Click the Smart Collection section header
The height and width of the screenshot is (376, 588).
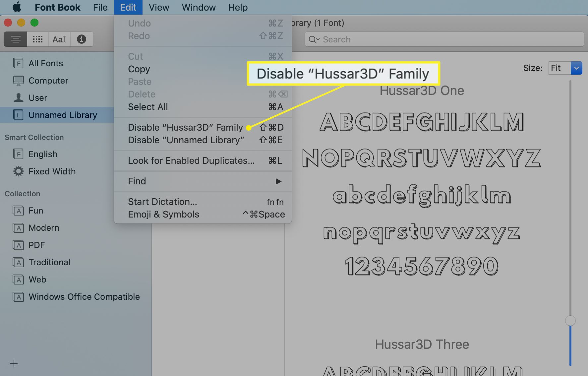34,137
